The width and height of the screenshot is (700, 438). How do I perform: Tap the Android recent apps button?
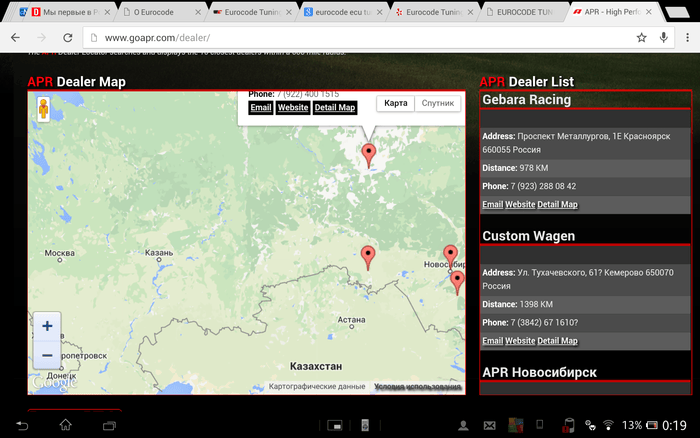[x=109, y=425]
